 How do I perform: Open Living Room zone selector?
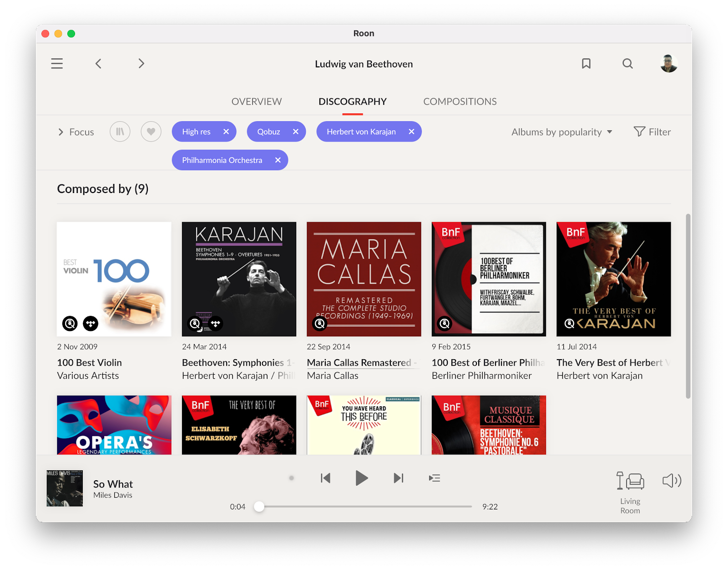[x=630, y=493]
